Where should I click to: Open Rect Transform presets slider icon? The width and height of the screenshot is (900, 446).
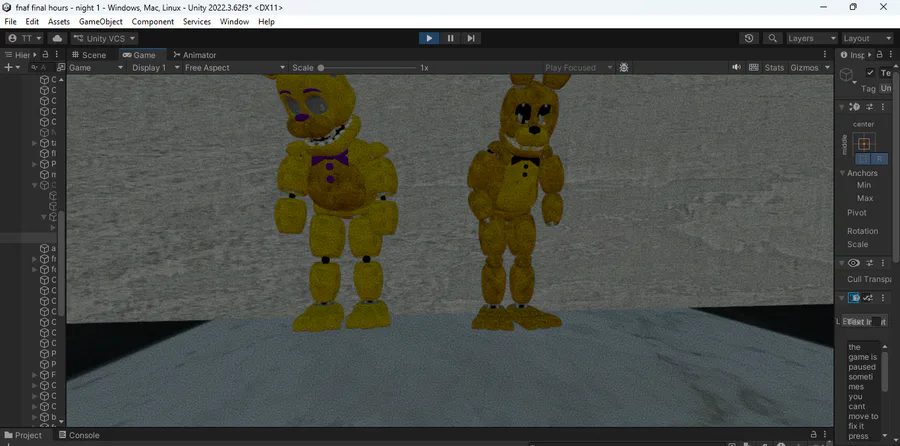coord(870,107)
